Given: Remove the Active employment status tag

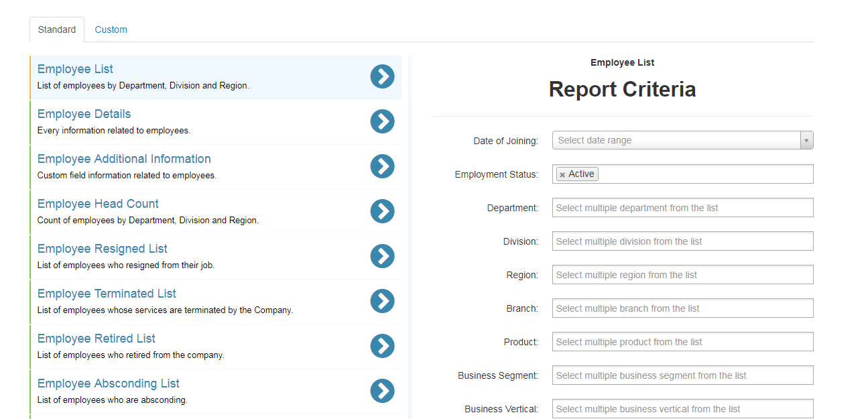Looking at the screenshot, I should pyautogui.click(x=562, y=175).
